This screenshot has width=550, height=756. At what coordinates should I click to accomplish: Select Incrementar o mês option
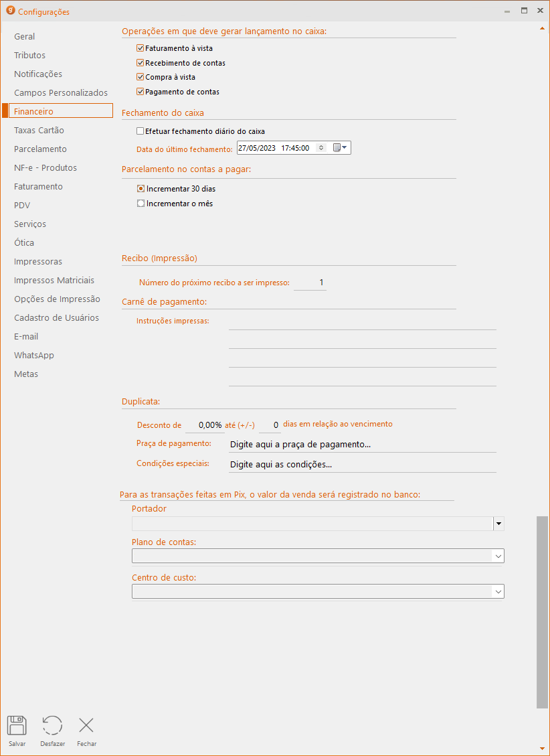pyautogui.click(x=141, y=204)
